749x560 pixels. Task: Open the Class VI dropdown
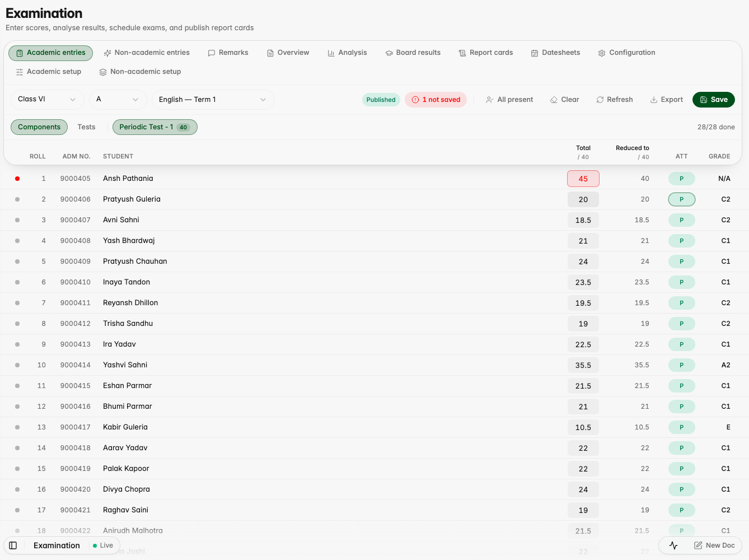47,99
